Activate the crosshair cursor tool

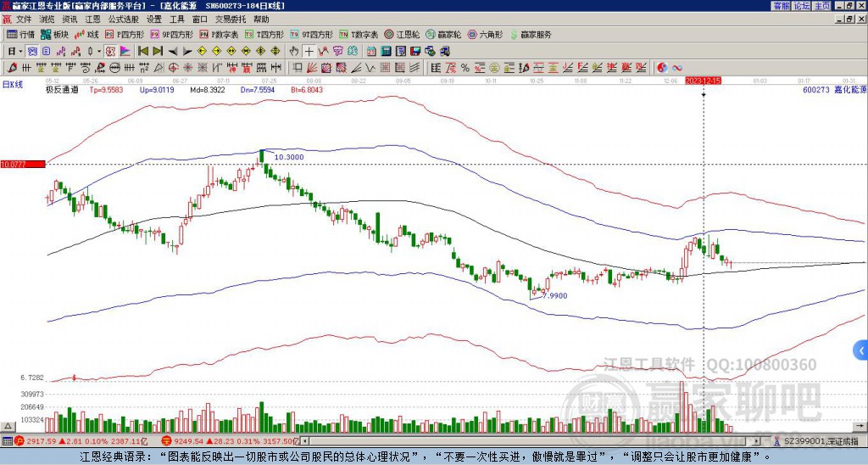tap(309, 51)
